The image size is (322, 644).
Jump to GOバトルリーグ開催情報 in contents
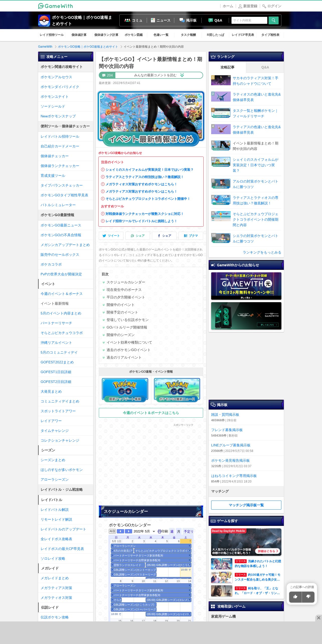(127, 327)
